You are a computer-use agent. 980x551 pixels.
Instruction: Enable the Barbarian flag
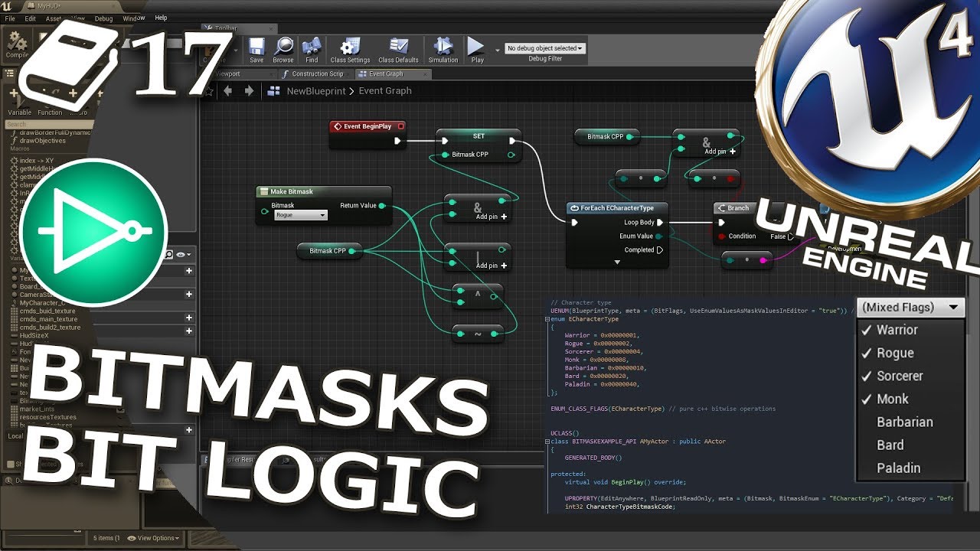click(x=910, y=422)
